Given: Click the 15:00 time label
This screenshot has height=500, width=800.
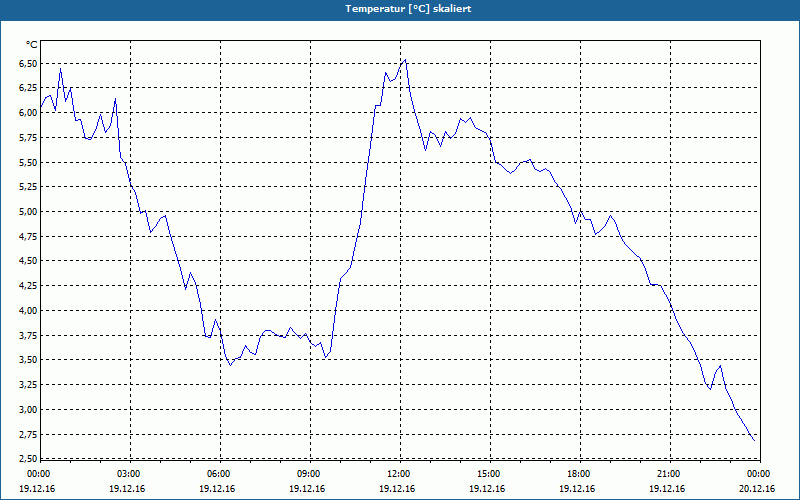Looking at the screenshot, I should (x=487, y=474).
